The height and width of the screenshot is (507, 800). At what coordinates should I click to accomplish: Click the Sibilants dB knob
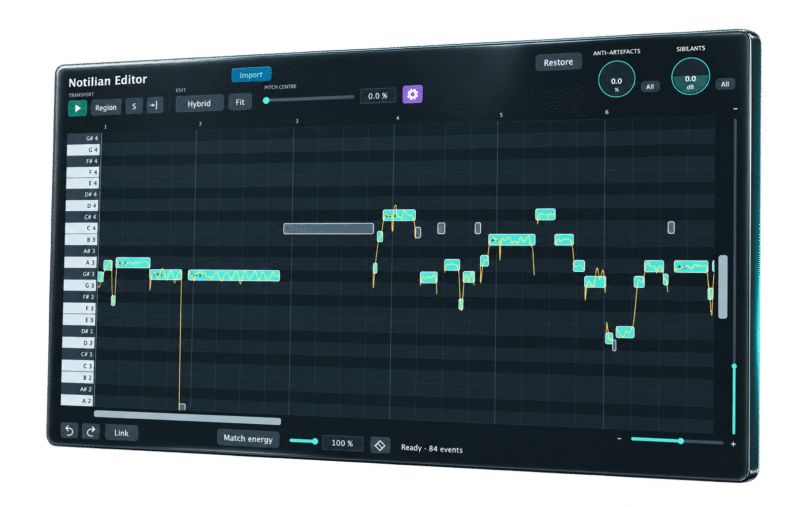tap(690, 77)
